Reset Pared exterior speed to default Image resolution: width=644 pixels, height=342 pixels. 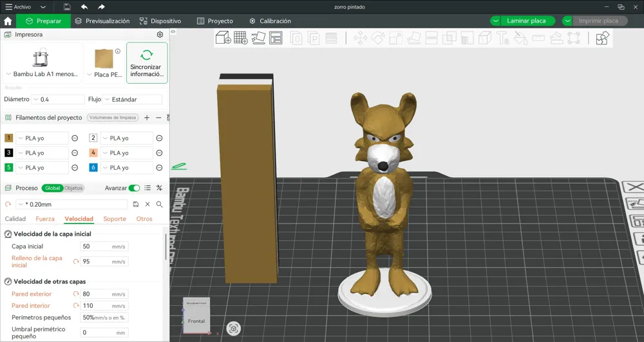76,294
